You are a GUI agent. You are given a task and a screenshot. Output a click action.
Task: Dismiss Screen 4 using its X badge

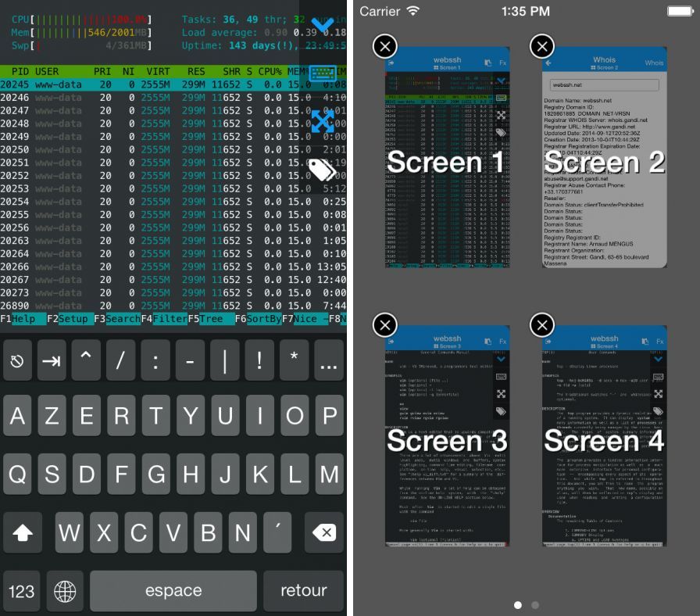tap(541, 324)
